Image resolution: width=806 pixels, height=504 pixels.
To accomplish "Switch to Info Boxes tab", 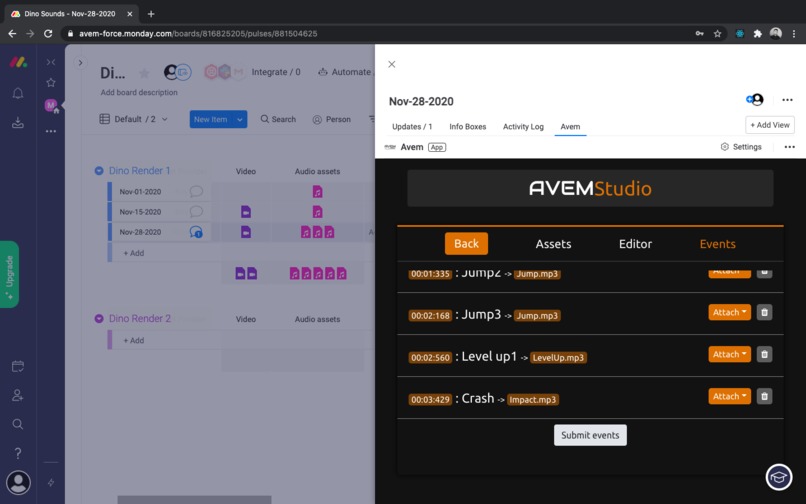I will [468, 127].
